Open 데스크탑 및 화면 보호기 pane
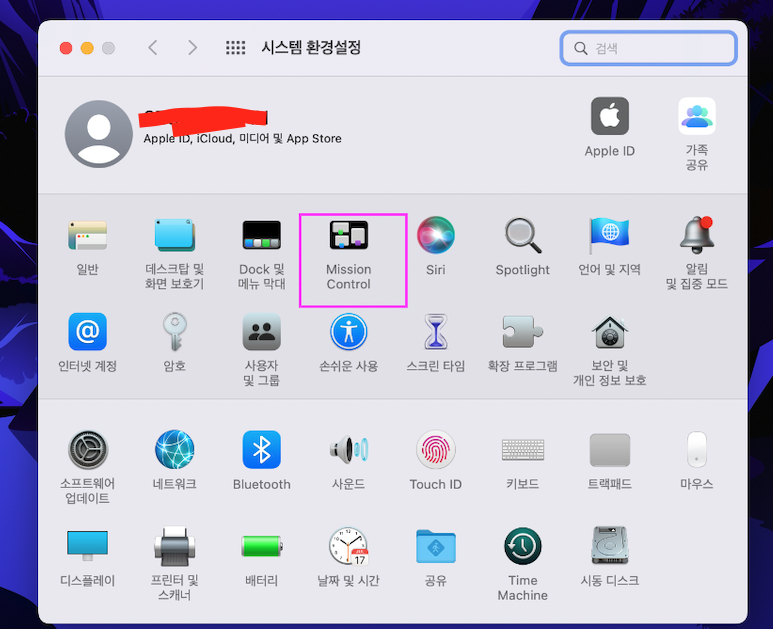The height and width of the screenshot is (629, 773). click(175, 236)
